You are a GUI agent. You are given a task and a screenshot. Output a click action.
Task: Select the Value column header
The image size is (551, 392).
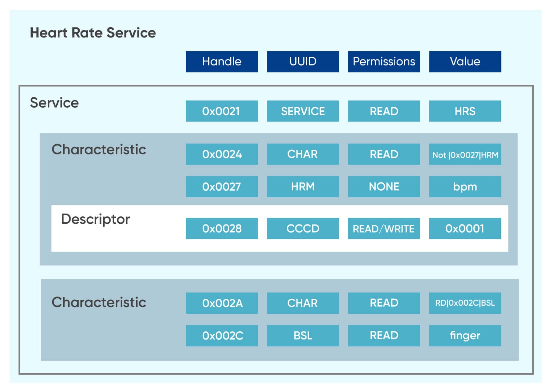(465, 61)
